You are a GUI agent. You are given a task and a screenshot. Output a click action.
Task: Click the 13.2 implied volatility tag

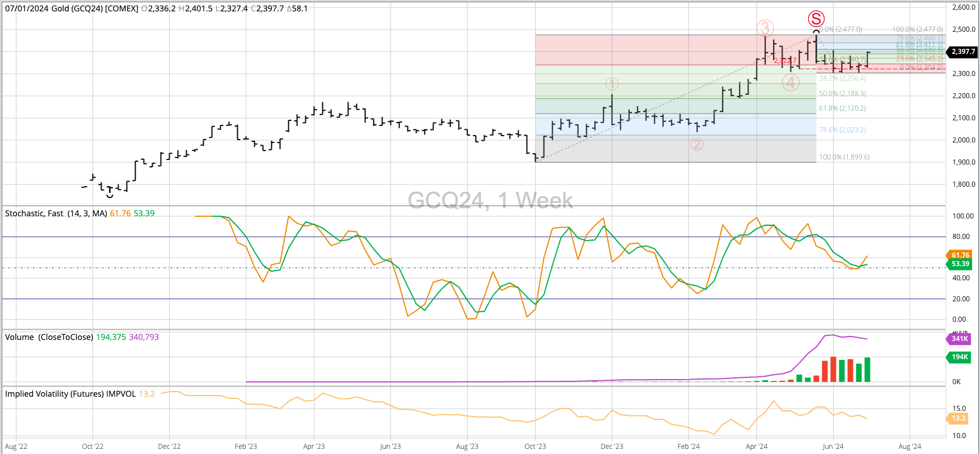pyautogui.click(x=958, y=418)
